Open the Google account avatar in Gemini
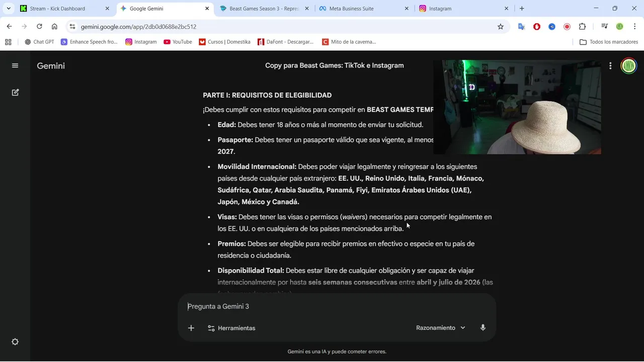 pyautogui.click(x=628, y=66)
